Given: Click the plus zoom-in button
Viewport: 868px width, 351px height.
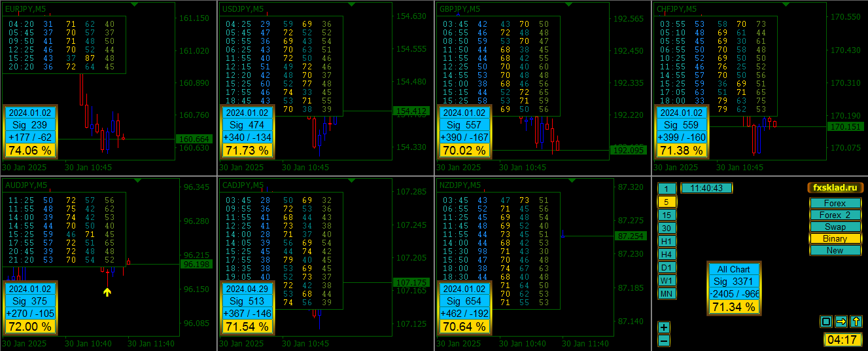Looking at the screenshot, I should [x=664, y=327].
